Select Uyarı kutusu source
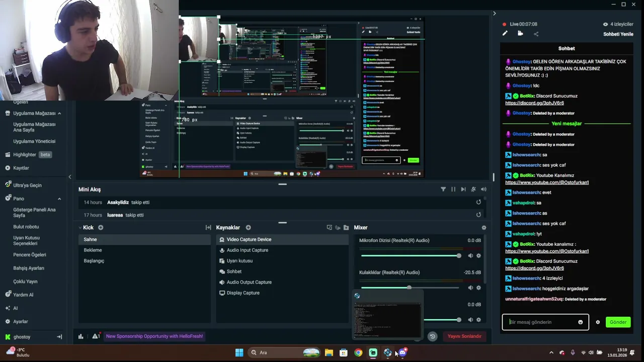Viewport: 644px width, 362px height. (x=282, y=260)
